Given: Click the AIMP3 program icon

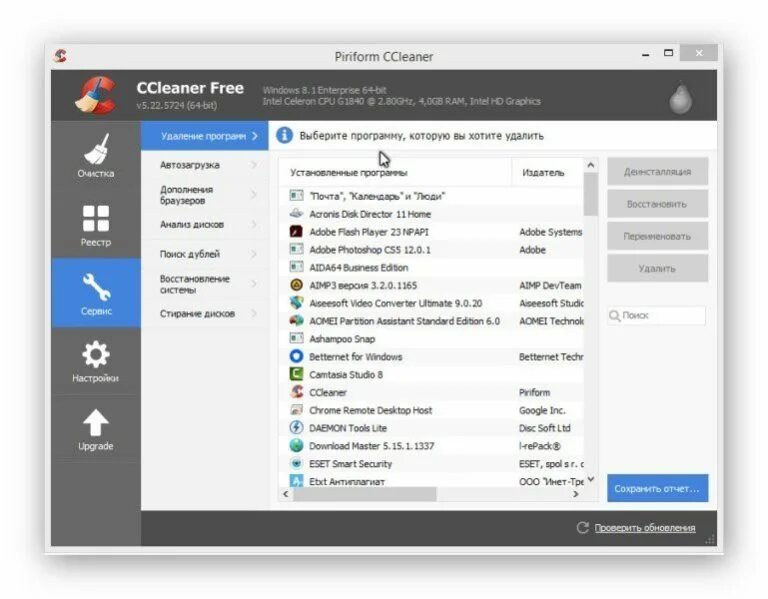Looking at the screenshot, I should point(296,285).
